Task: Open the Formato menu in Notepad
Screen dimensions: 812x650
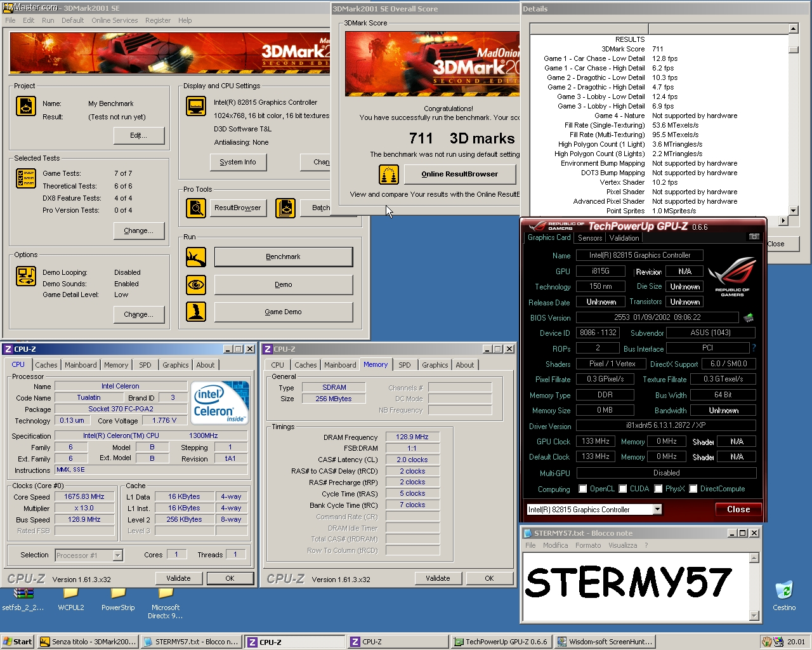Action: point(588,545)
